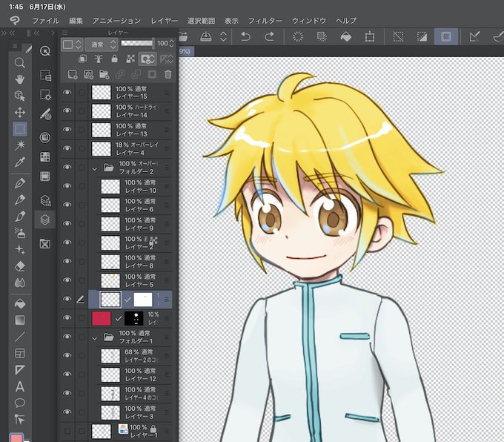Open the 選択範囲 menu
The width and height of the screenshot is (504, 442).
(201, 21)
